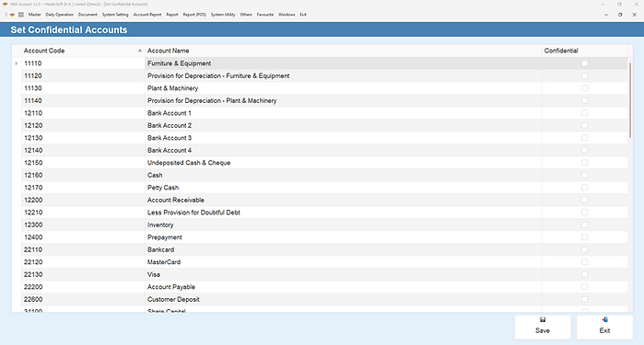Screen dimensions: 644x345
Task: Tick Confidential for Furniture & Equipment
Action: [x=584, y=63]
